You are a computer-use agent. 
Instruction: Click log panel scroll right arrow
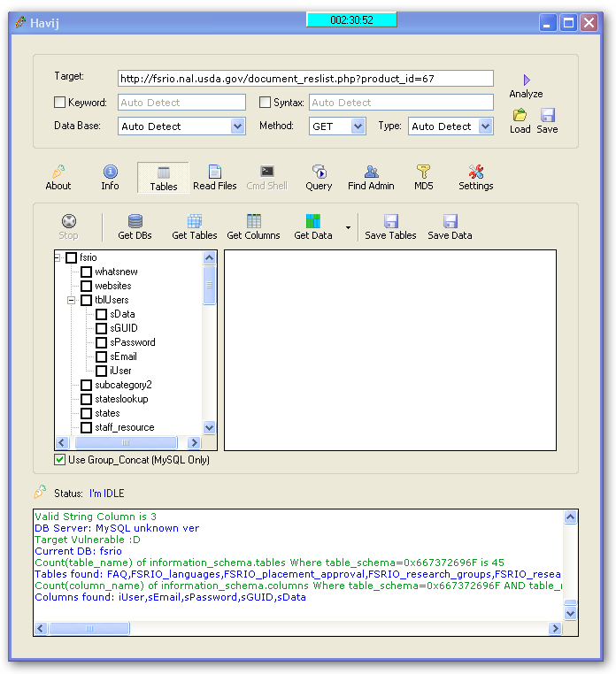[x=555, y=628]
